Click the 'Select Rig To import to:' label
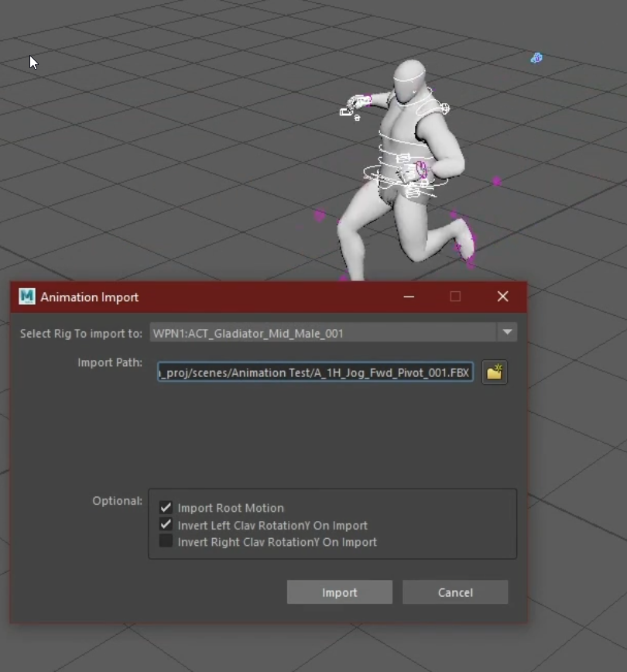The height and width of the screenshot is (672, 627). tap(81, 334)
